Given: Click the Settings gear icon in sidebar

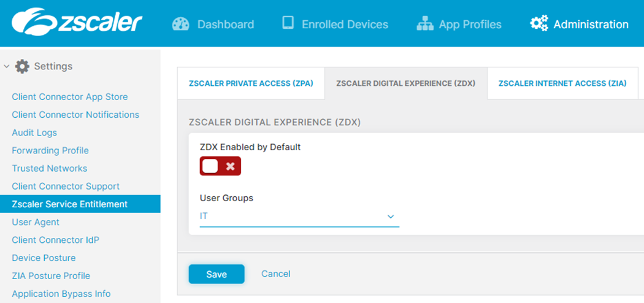Looking at the screenshot, I should (x=22, y=66).
